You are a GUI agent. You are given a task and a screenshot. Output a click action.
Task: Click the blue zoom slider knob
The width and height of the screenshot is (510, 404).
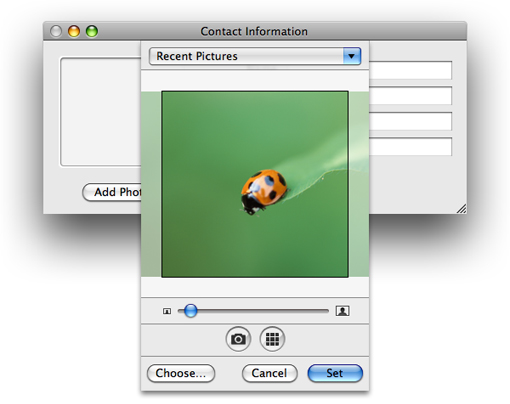tap(190, 311)
